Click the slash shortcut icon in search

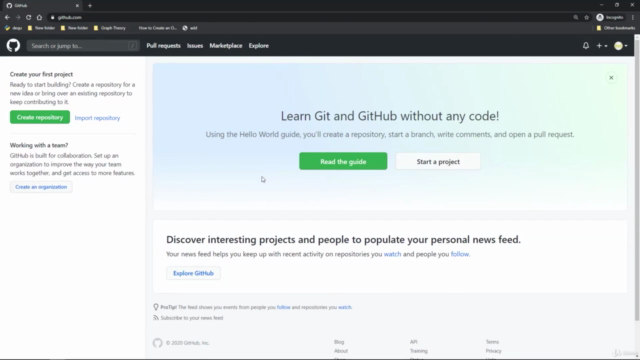[132, 46]
